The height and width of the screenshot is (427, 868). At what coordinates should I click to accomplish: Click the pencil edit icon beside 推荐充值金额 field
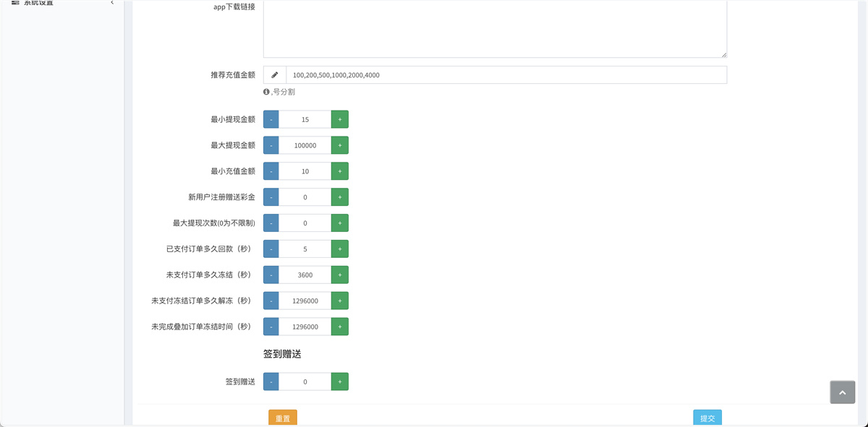(x=275, y=74)
